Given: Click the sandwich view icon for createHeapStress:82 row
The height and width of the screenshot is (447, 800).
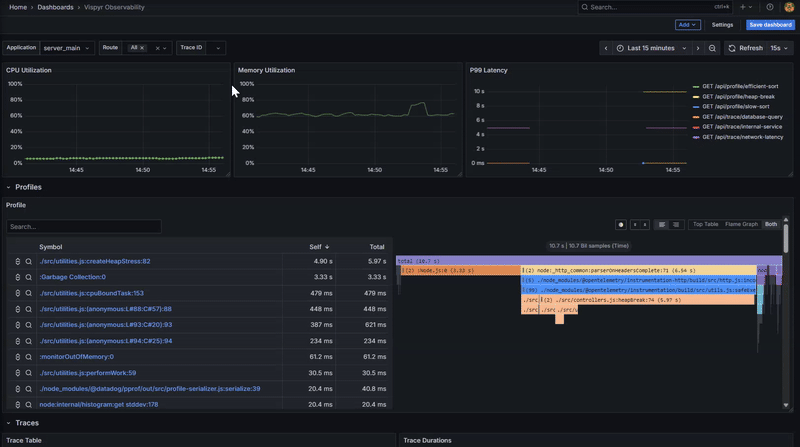Looking at the screenshot, I should coord(18,261).
